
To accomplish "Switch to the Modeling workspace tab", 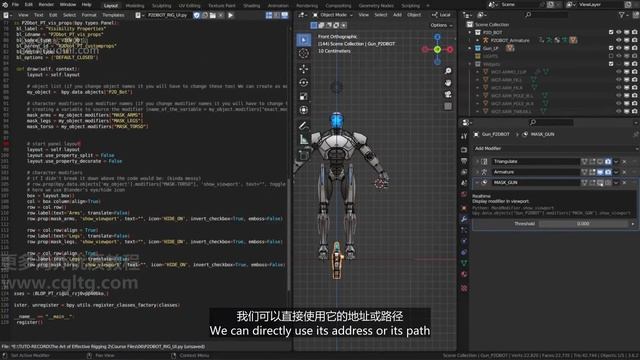I will pyautogui.click(x=135, y=6).
